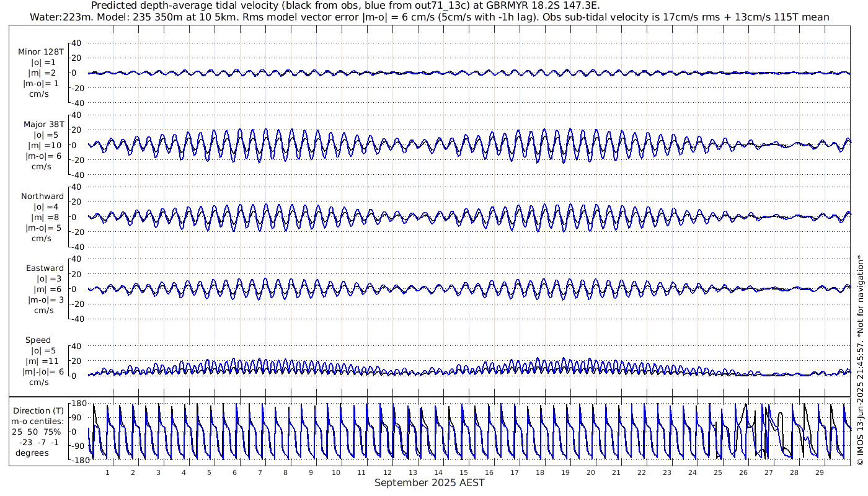Screen dimensions: 868x496
Task: Click 'degrees' unit label in Direction panel
Action: tap(32, 453)
